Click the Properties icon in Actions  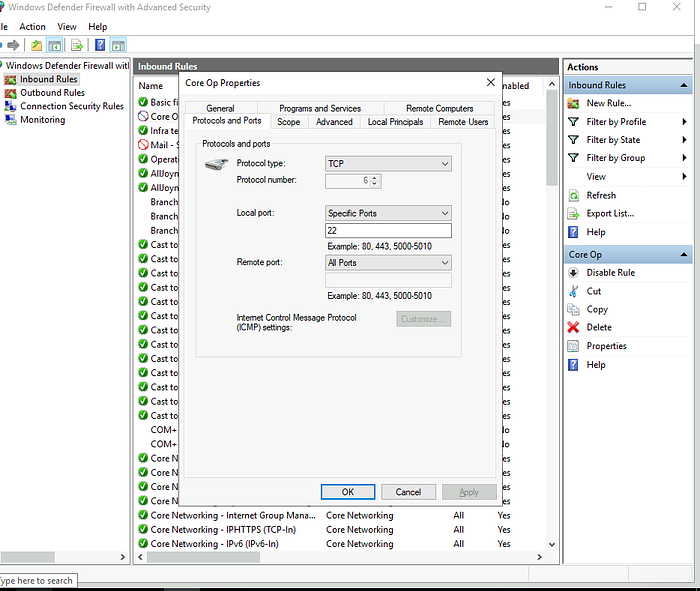[573, 346]
